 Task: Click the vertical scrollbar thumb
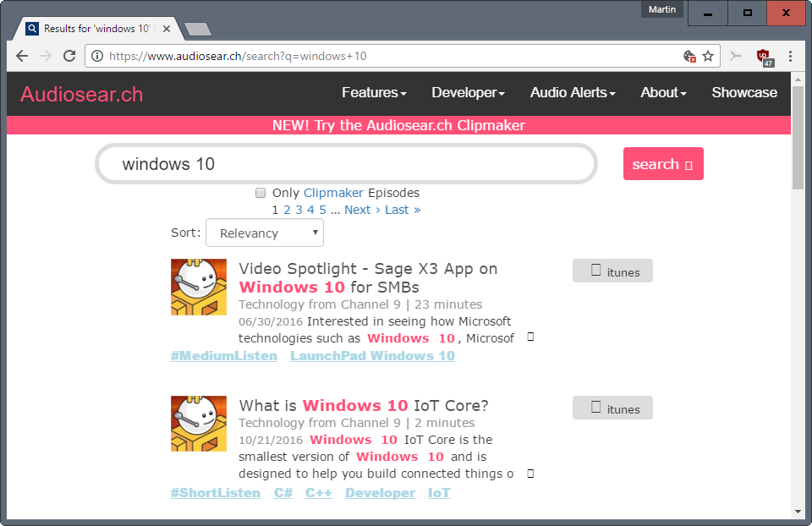coord(798,138)
